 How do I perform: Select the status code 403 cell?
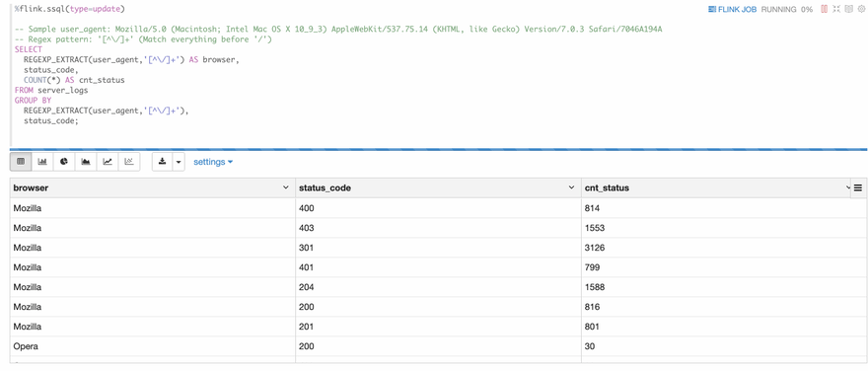[x=438, y=228]
